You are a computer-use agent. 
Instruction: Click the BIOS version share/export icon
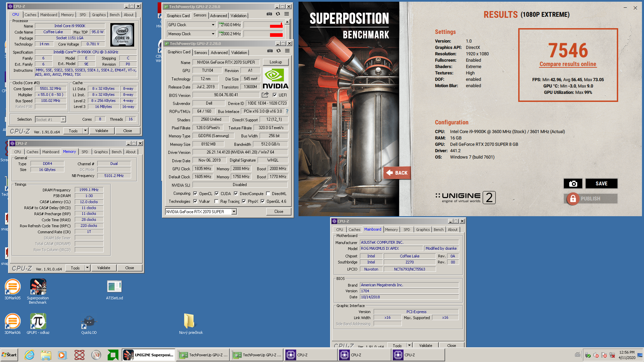pos(265,95)
